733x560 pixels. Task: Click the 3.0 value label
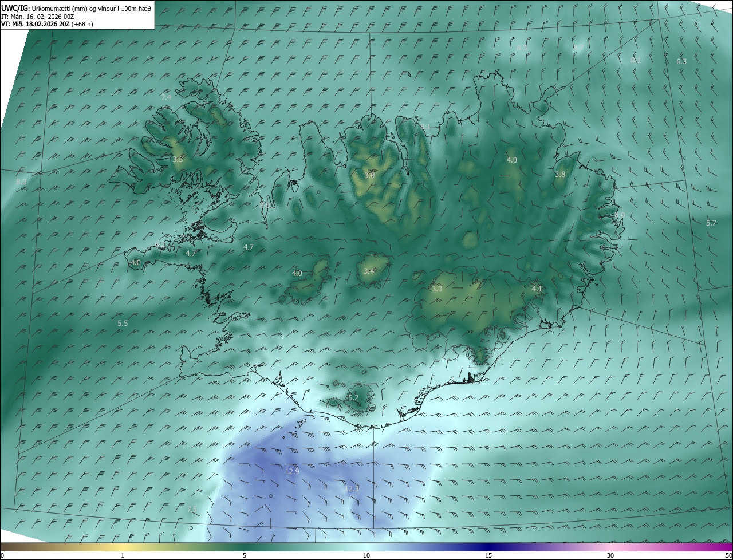pos(369,175)
